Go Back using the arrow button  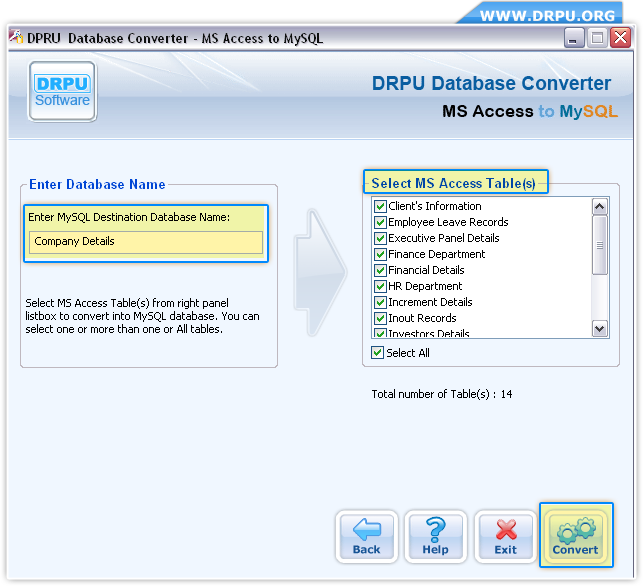tap(367, 536)
